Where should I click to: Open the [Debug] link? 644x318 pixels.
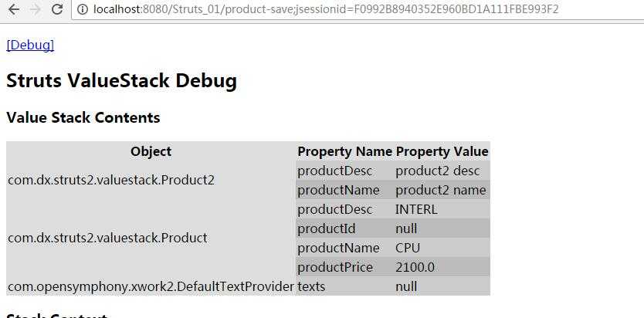point(30,45)
